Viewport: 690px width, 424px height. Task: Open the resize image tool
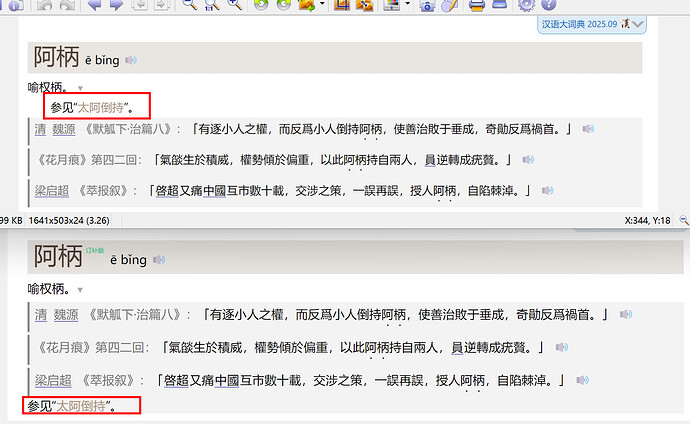[365, 5]
